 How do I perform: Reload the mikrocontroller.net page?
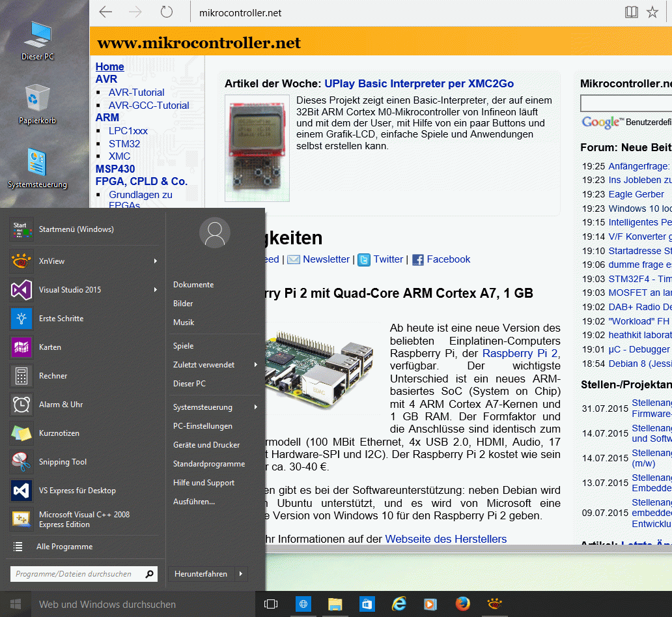point(166,12)
